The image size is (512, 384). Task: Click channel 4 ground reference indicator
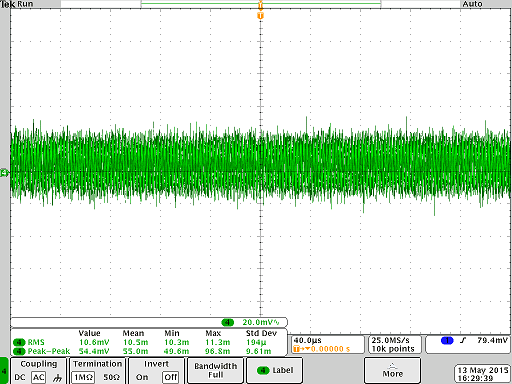click(4, 173)
